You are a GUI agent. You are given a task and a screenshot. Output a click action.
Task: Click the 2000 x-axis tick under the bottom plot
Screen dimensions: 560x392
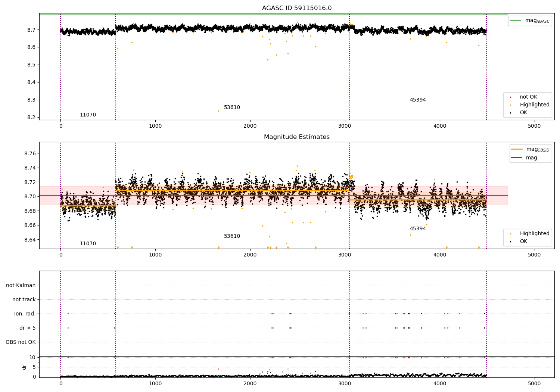click(x=250, y=383)
